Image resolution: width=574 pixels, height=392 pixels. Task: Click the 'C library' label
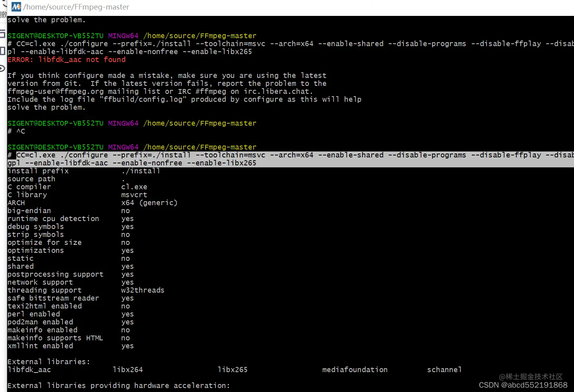click(27, 195)
